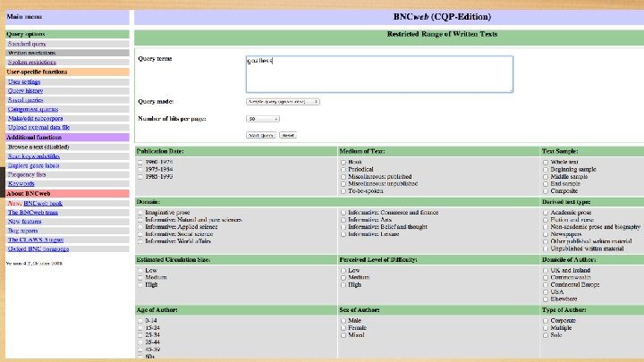
Task: Check the Female author sex box
Action: (343, 328)
